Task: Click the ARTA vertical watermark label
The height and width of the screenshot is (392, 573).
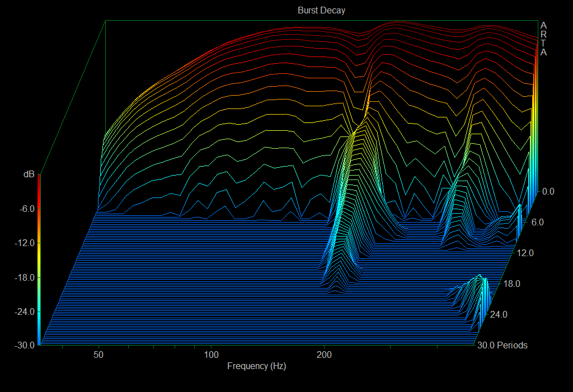Action: pyautogui.click(x=543, y=39)
